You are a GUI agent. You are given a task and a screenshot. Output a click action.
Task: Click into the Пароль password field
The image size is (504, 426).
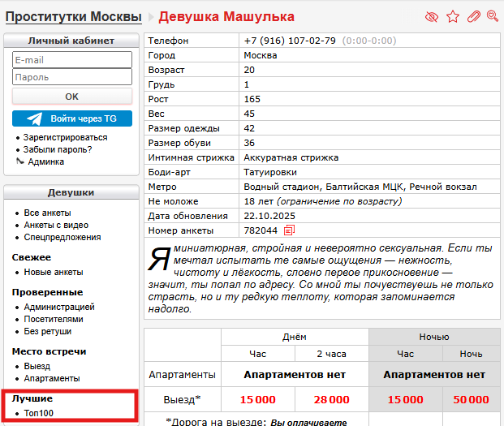(x=72, y=77)
